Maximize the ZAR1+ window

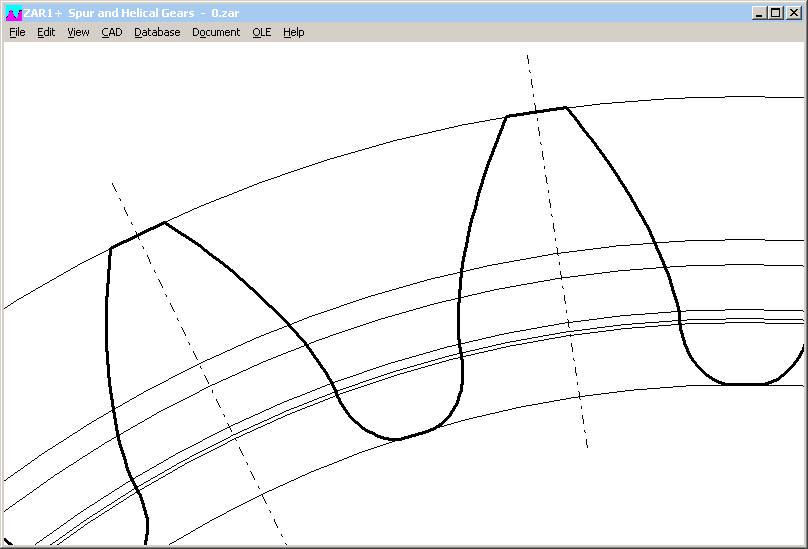click(775, 13)
